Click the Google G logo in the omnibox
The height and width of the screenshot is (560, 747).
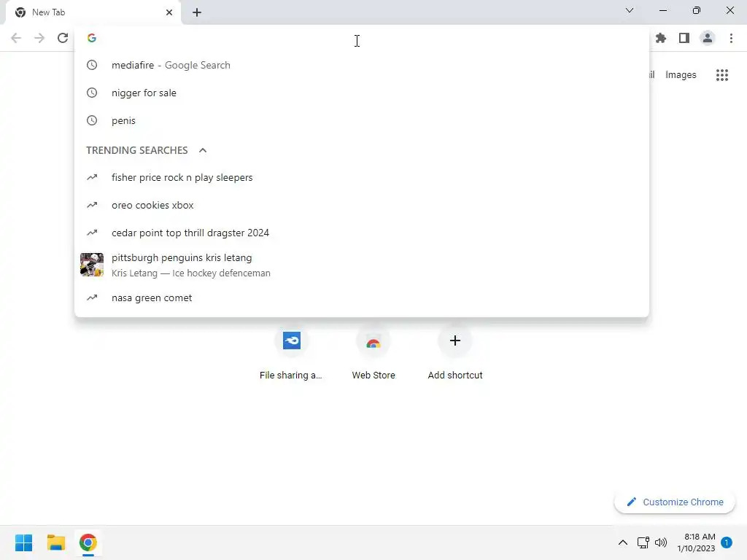pyautogui.click(x=92, y=38)
